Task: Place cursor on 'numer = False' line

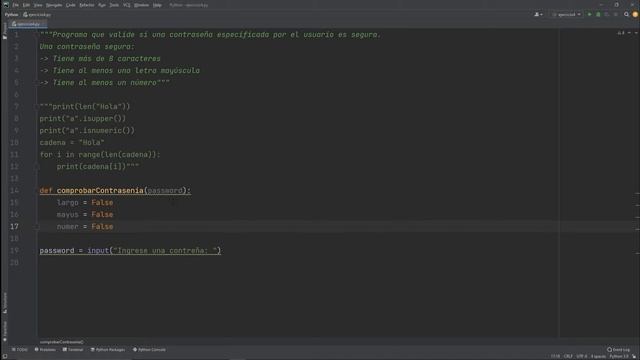Action: click(85, 227)
